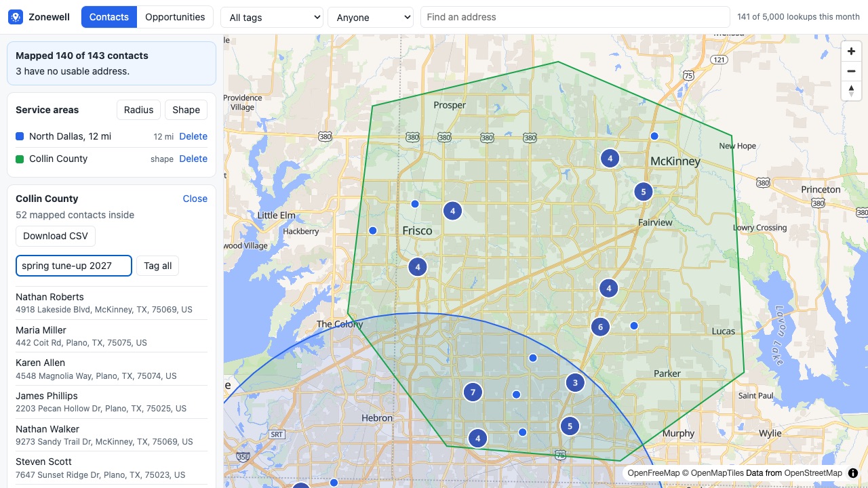Select the single contact dot near New Hope
Image resolution: width=868 pixels, height=488 pixels.
[654, 136]
